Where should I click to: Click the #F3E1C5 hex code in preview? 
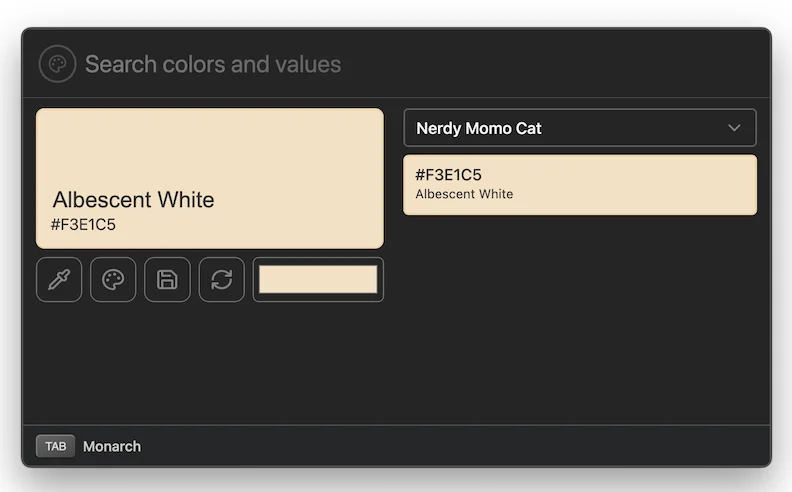pyautogui.click(x=83, y=225)
